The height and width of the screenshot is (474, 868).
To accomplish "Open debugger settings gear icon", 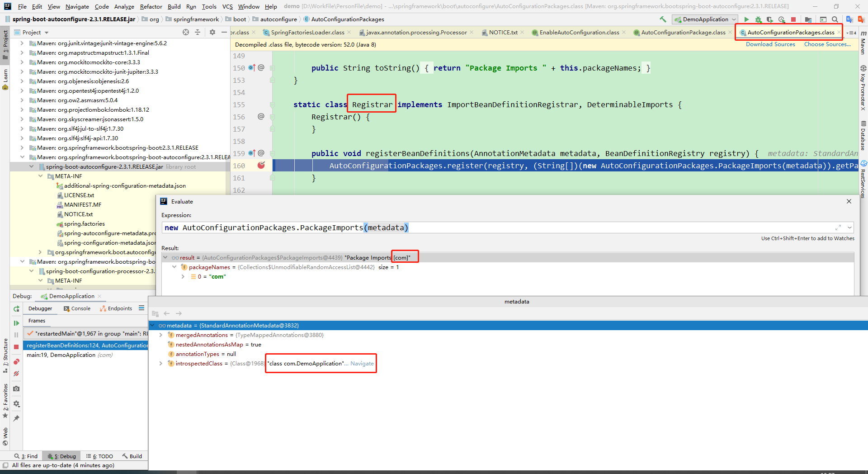I will pyautogui.click(x=16, y=403).
